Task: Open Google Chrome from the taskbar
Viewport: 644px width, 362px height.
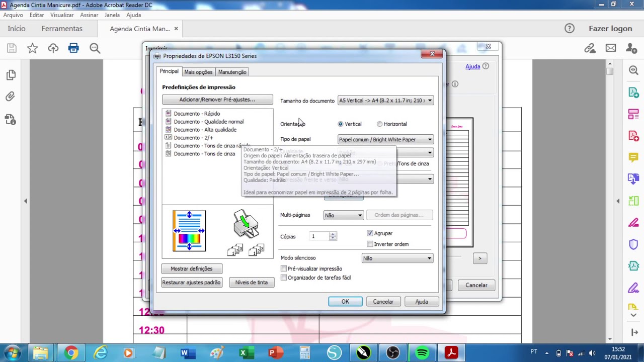Action: click(71, 353)
